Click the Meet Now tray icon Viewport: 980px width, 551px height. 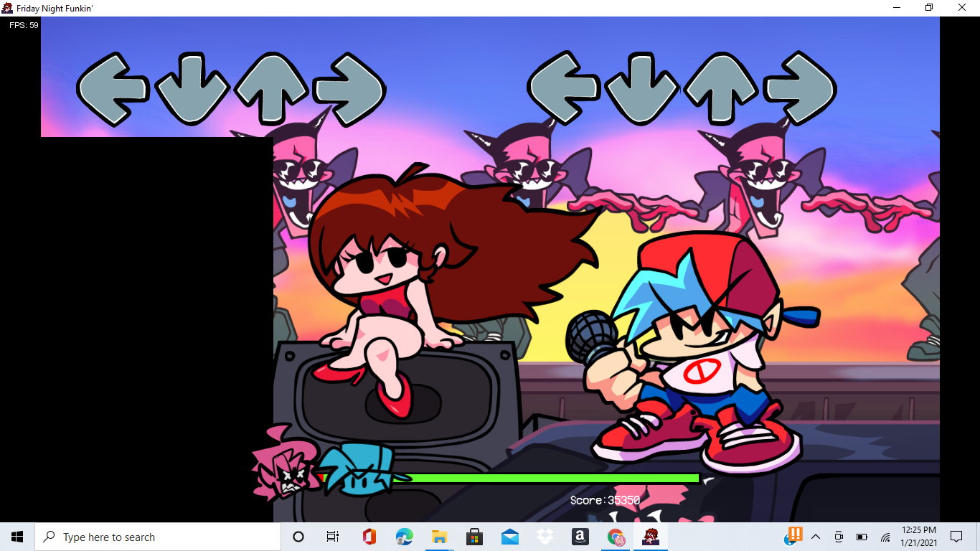[x=839, y=537]
